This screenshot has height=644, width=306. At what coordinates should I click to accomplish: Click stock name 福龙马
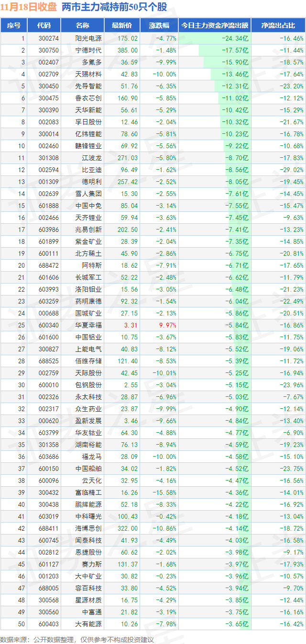92,457
